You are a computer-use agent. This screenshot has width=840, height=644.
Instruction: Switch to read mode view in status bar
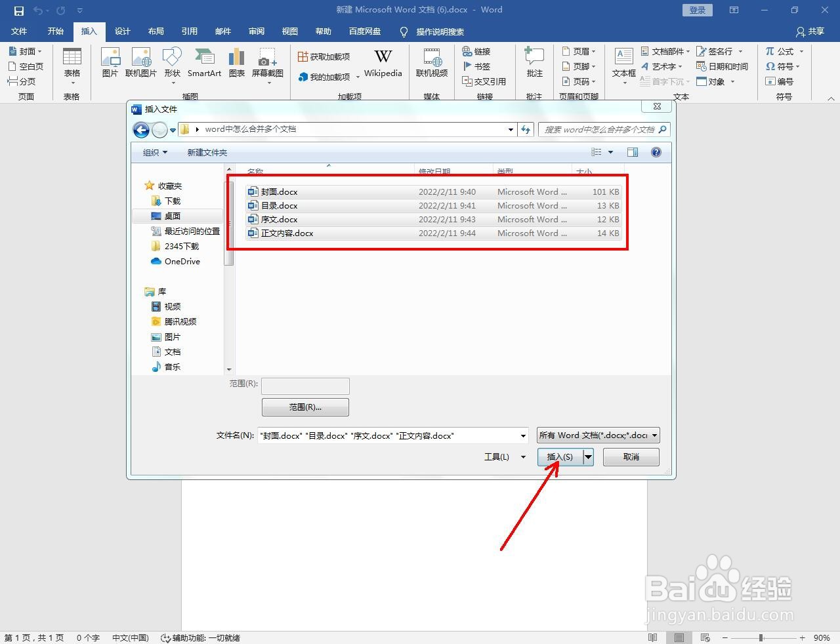coord(652,637)
